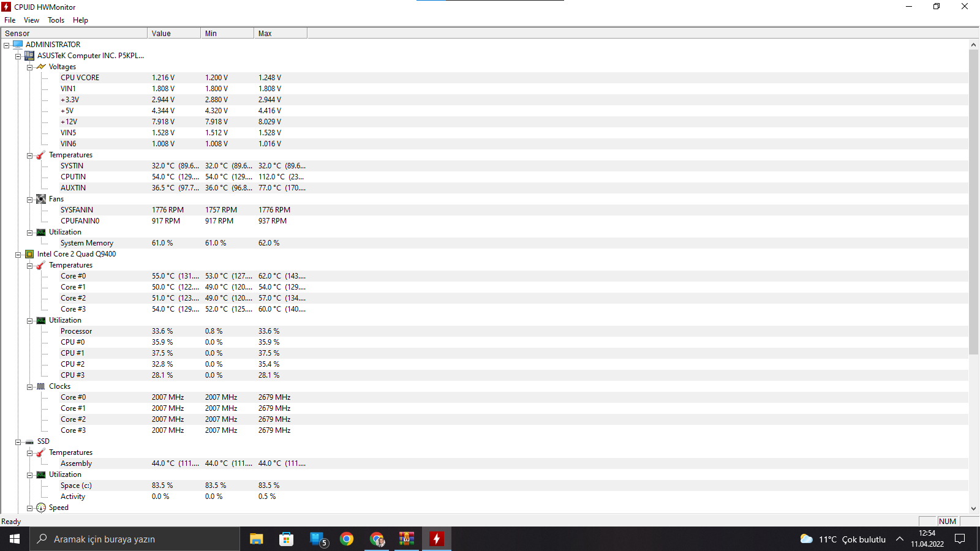
Task: Select the CPUTIN temperature row
Action: (x=484, y=177)
